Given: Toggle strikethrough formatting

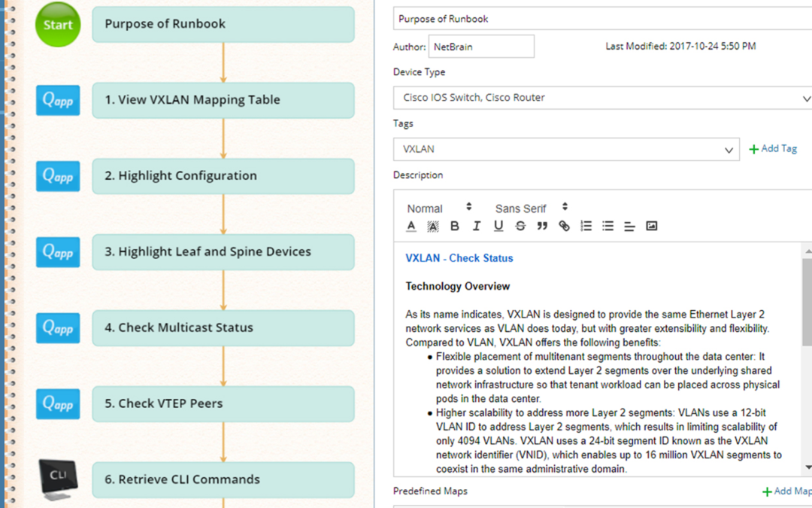Looking at the screenshot, I should coord(520,226).
